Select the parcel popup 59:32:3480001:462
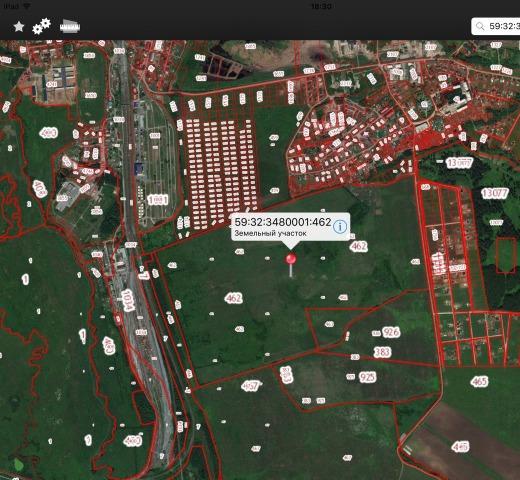 [x=290, y=227]
